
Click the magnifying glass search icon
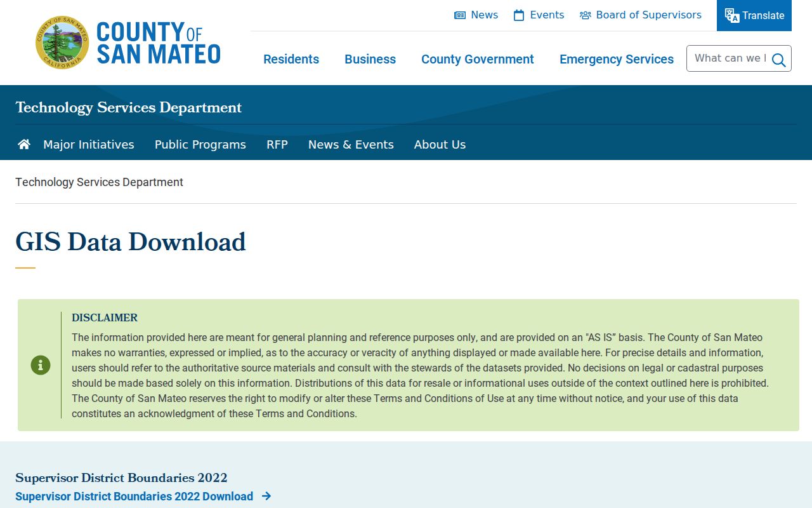[779, 60]
